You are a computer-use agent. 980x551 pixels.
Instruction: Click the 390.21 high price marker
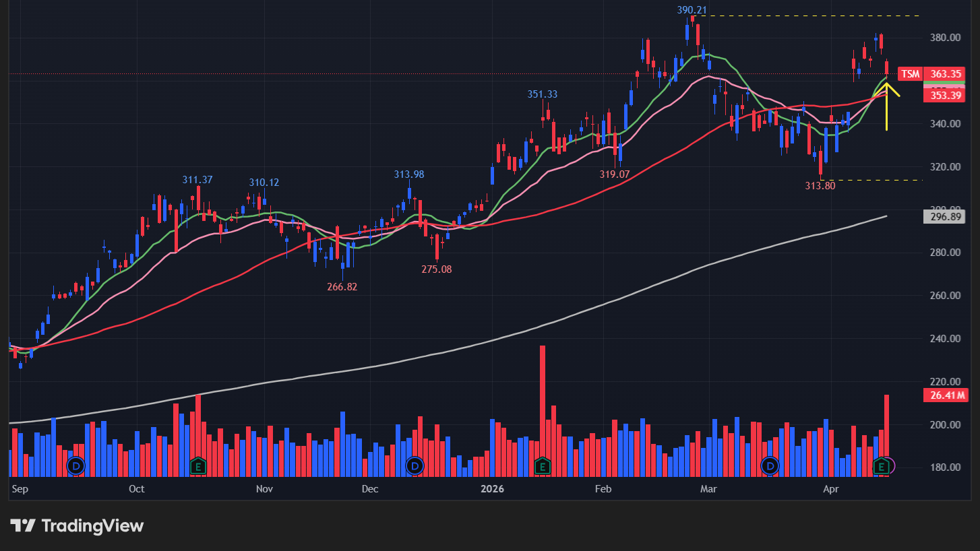pos(692,10)
